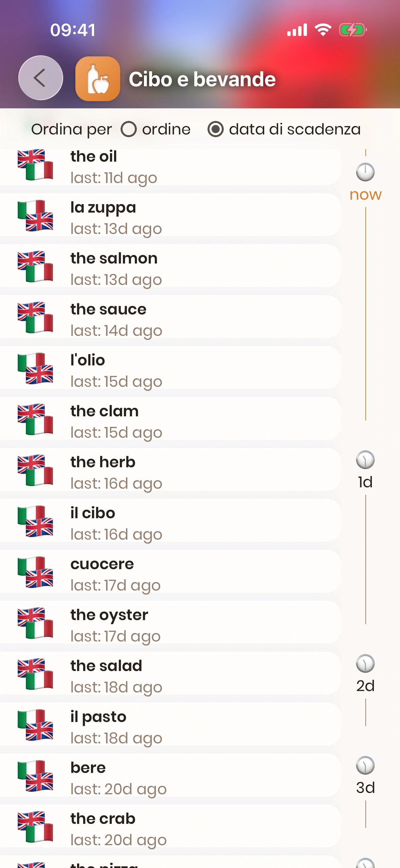Open 'the sauce' word entry
Viewport: 400px width, 868px height.
[x=170, y=318]
